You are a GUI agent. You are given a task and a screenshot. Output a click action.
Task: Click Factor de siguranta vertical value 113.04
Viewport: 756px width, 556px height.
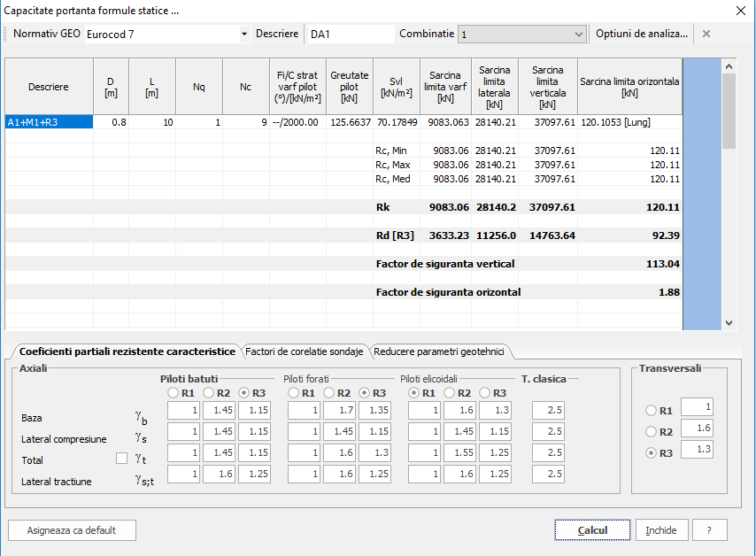click(x=663, y=264)
